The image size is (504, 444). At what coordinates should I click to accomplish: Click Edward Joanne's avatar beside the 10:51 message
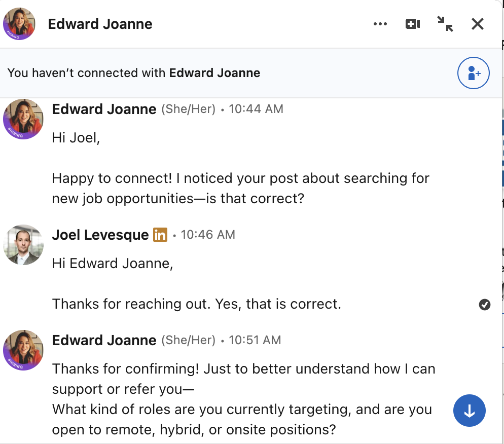23,350
